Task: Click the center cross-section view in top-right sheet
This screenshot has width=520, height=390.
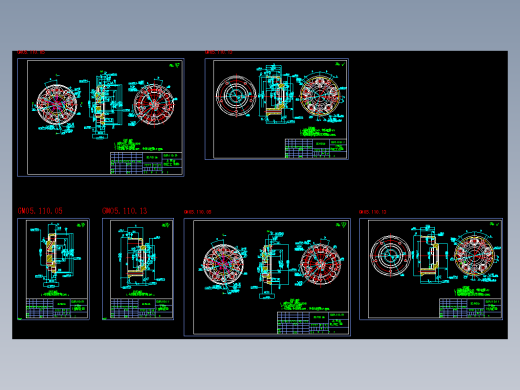Action: [277, 95]
